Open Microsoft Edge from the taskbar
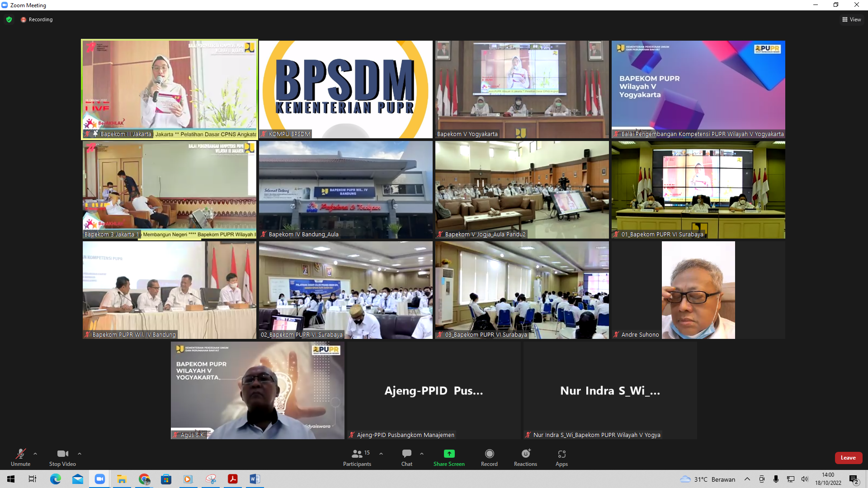 click(x=56, y=479)
